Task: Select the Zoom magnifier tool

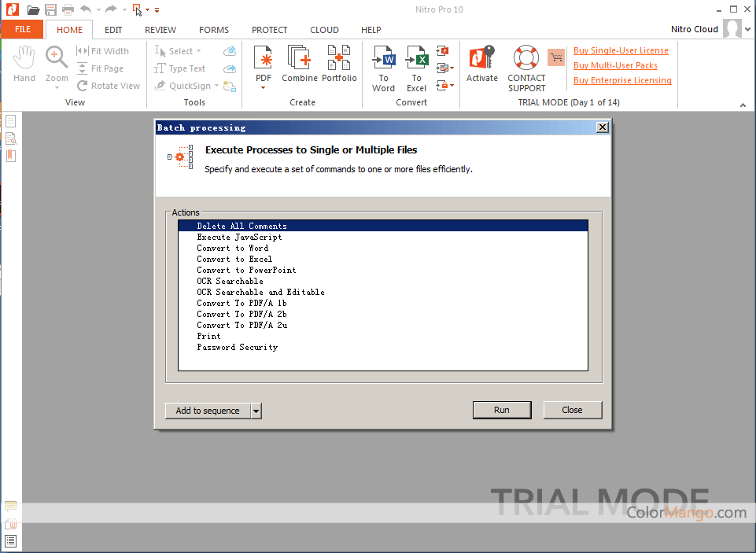Action: click(57, 64)
